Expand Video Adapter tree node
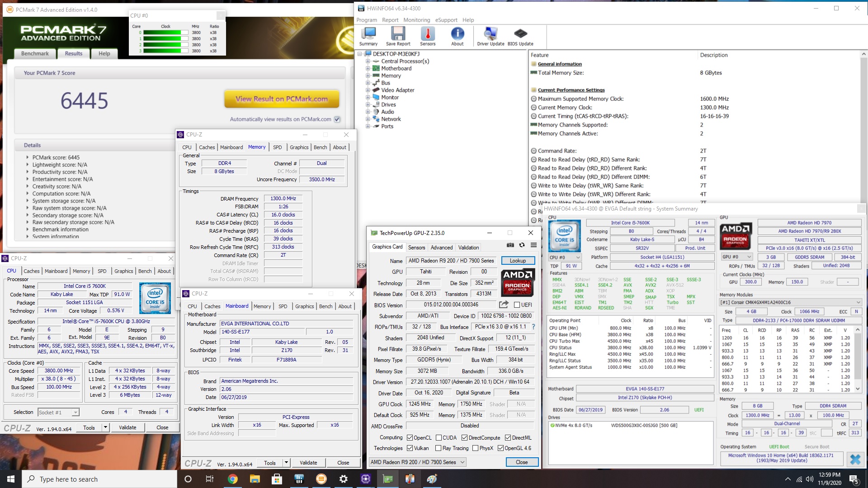This screenshot has width=868, height=488. (368, 90)
